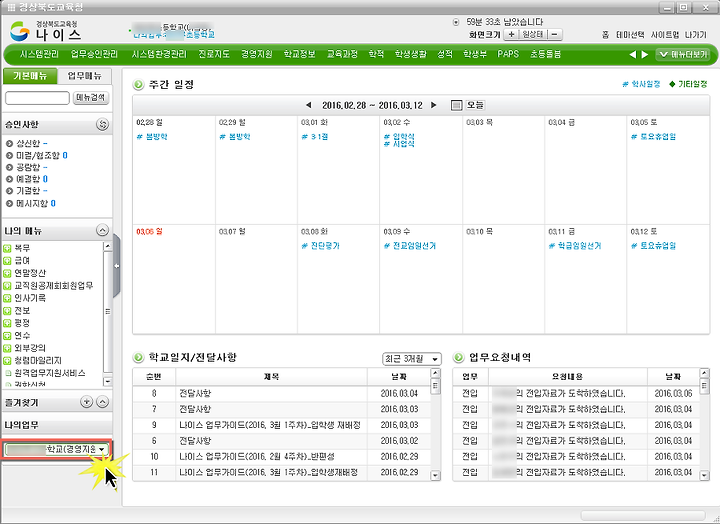Viewport: 720px width, 524px height.
Task: Switch to 기본메뉴 tab
Action: coord(30,76)
